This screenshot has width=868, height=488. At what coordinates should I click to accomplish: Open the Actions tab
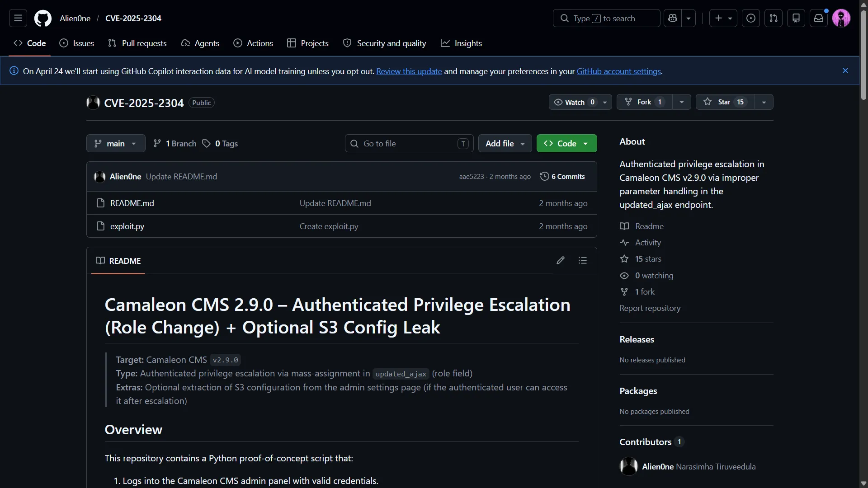pos(253,43)
